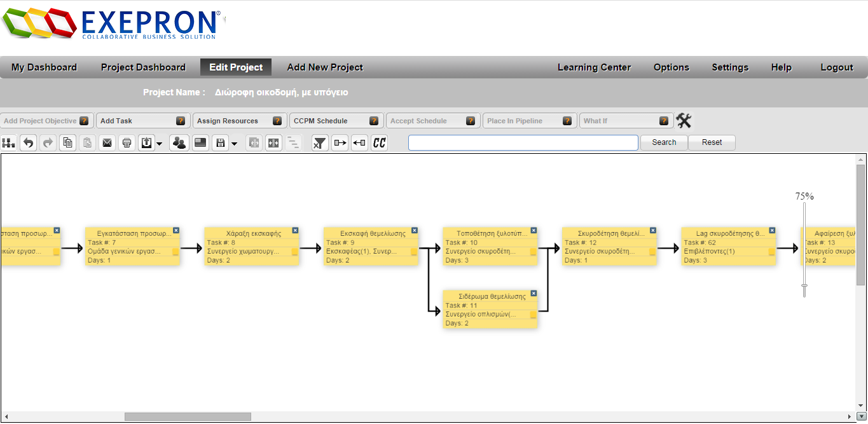Click the left-arrow-to-box predecessor icon
This screenshot has height=424, width=868.
coord(359,143)
